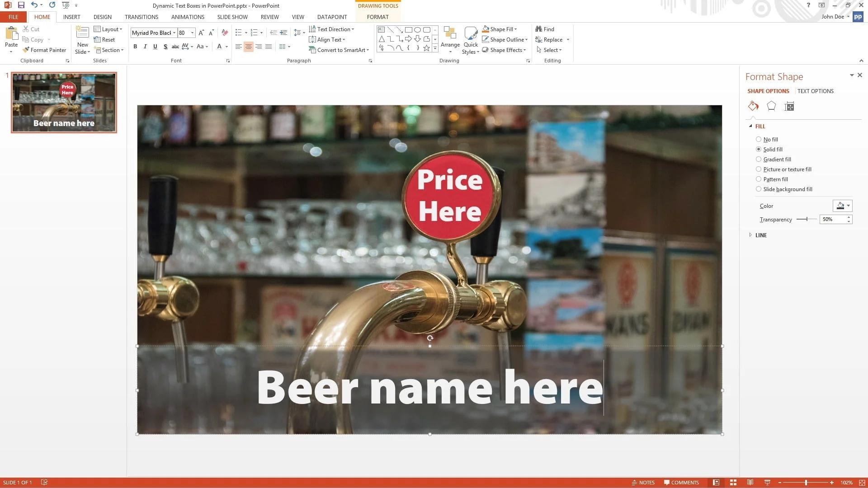
Task: Enable Gradient fill
Action: [759, 159]
